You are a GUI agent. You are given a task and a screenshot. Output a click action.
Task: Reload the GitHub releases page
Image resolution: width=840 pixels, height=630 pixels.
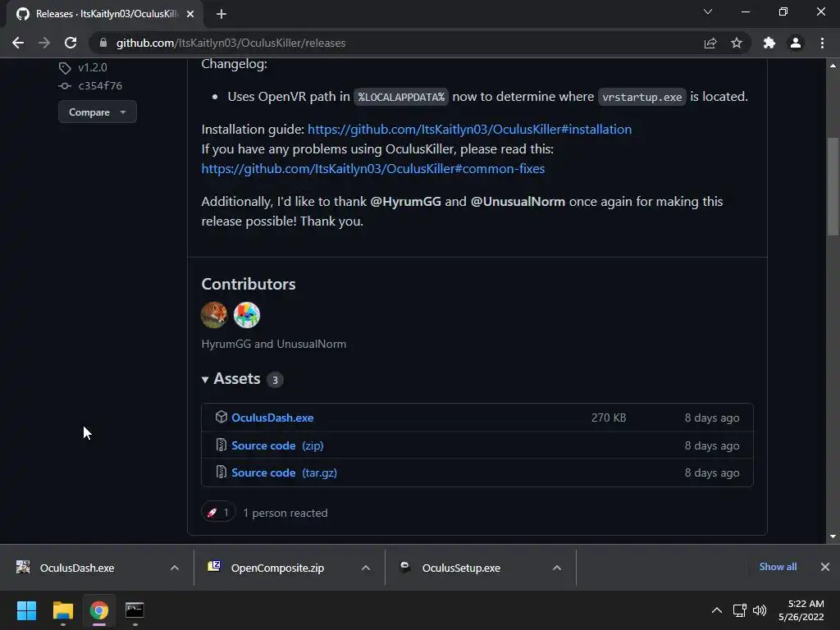(x=71, y=43)
